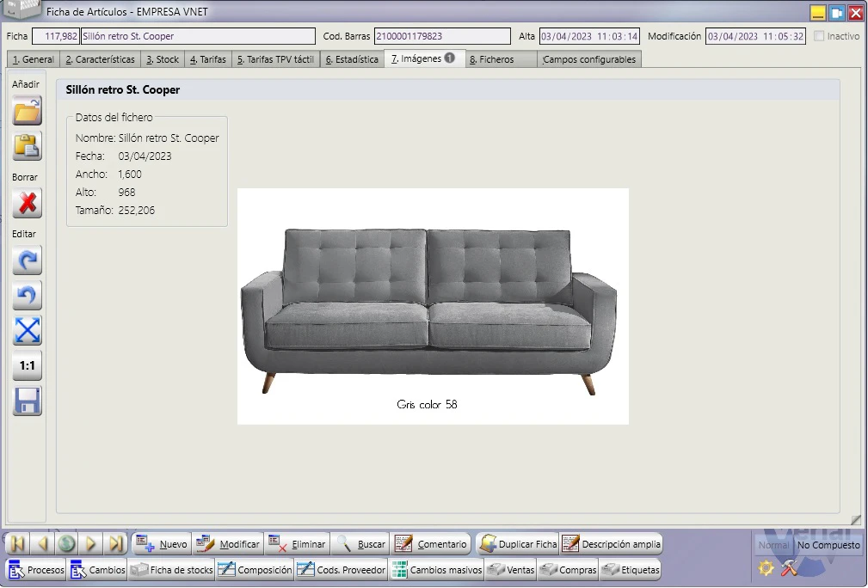Toggle the Inactivo checkbox
Image resolution: width=868 pixels, height=588 pixels.
coord(819,36)
